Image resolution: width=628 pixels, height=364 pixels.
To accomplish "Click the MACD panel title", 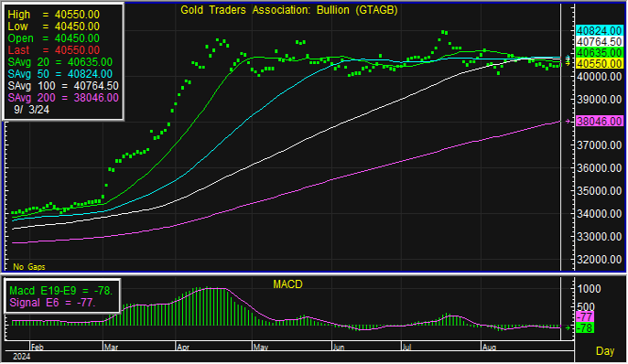I will (287, 284).
